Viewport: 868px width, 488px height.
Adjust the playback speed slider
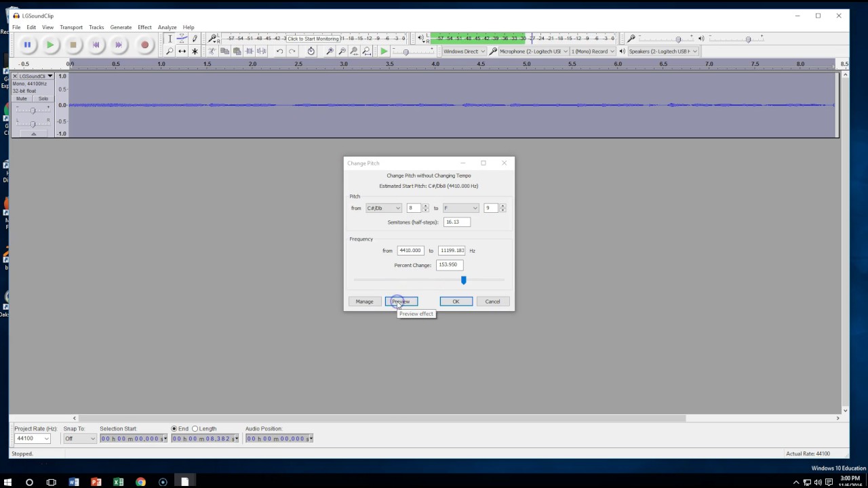[406, 52]
